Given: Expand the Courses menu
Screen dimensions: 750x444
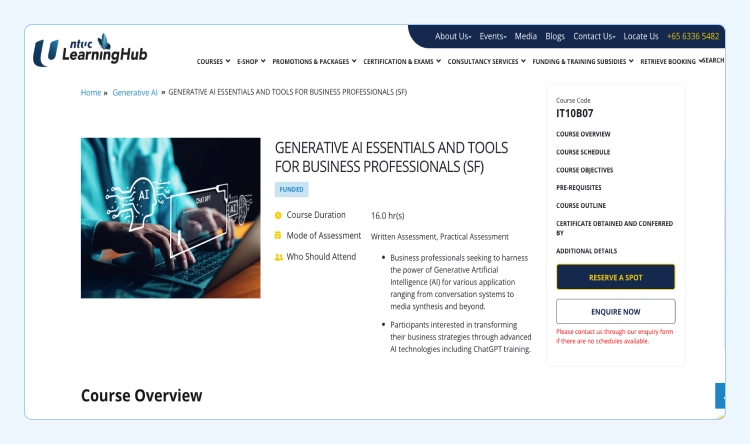Looking at the screenshot, I should click(x=213, y=61).
